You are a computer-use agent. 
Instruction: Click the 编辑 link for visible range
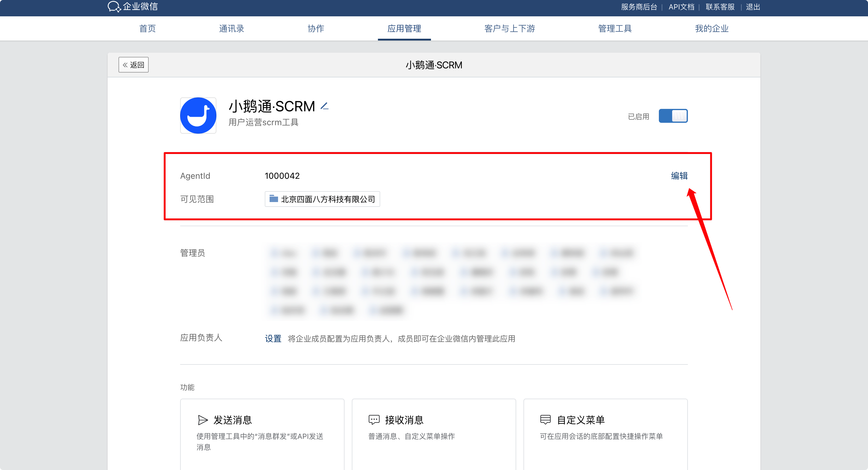pos(679,176)
